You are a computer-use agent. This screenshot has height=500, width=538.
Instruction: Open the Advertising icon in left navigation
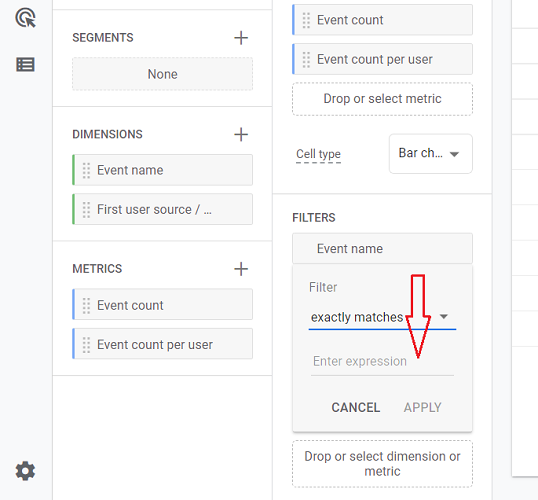(x=25, y=18)
